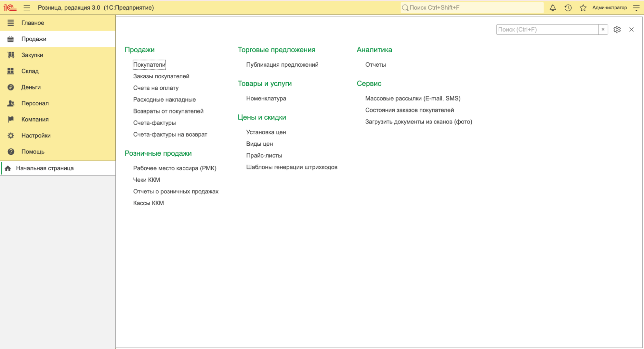Open the Номенклатура list
The width and height of the screenshot is (644, 349).
coord(266,99)
